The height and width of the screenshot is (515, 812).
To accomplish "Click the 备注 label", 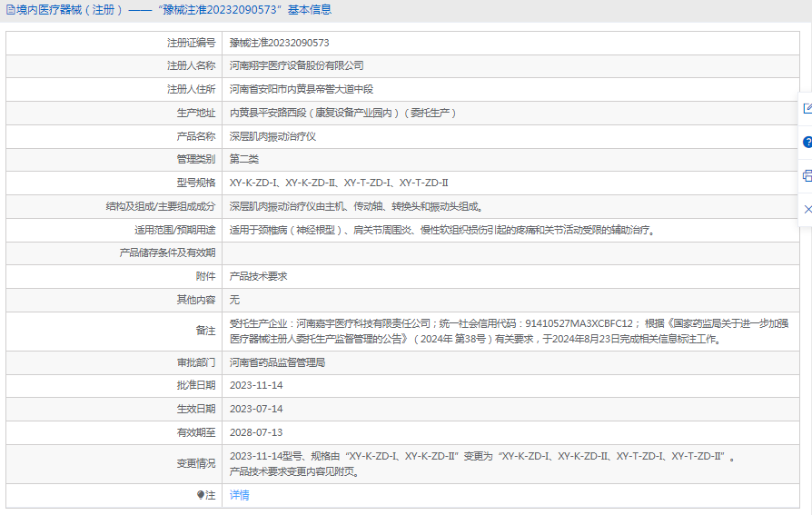I will tap(205, 331).
